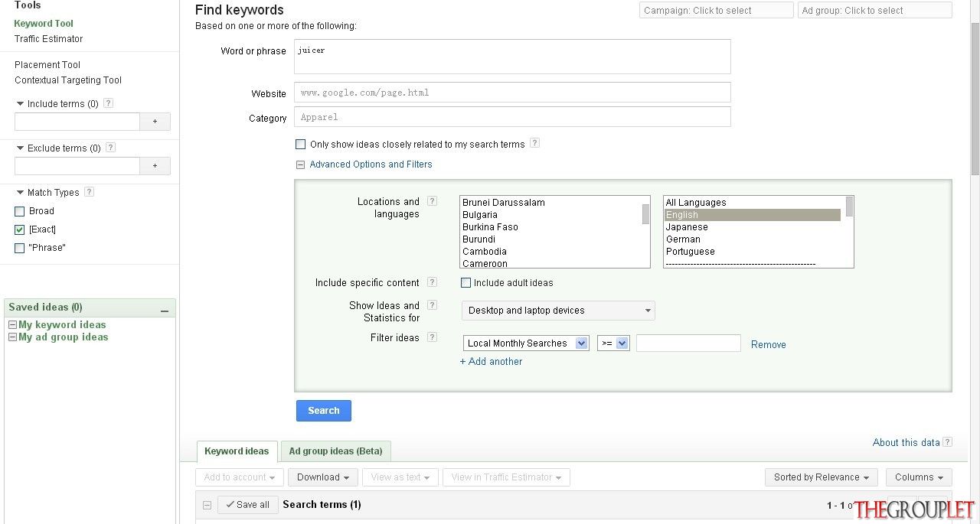Add exclude term with plus button
The width and height of the screenshot is (980, 524).
(155, 166)
